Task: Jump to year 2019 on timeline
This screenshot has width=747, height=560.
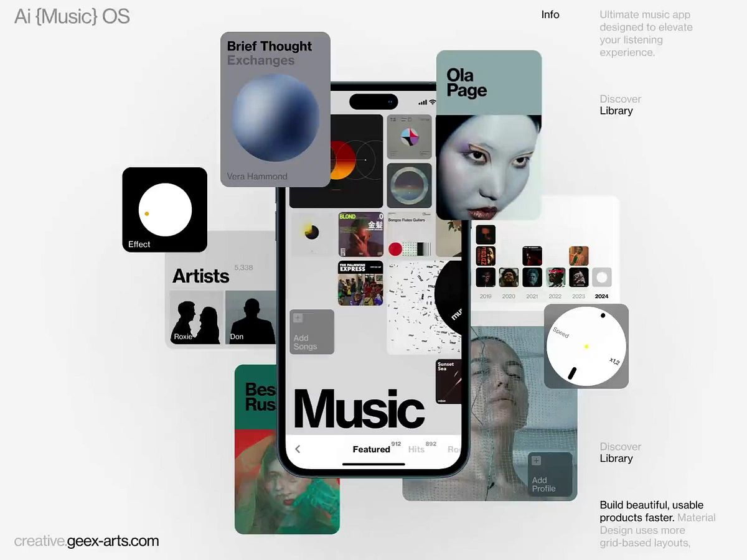Action: (x=486, y=296)
